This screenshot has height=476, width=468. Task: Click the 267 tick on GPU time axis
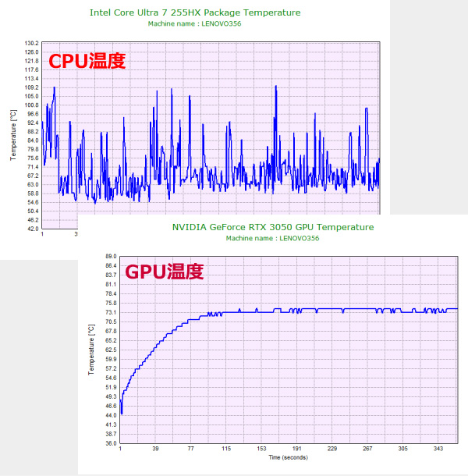(367, 449)
